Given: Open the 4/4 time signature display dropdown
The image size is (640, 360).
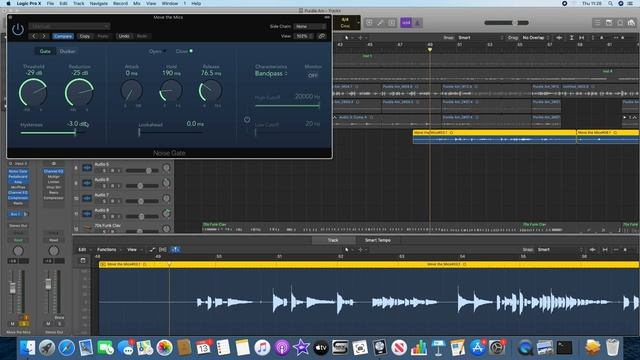Looking at the screenshot, I should 347,23.
